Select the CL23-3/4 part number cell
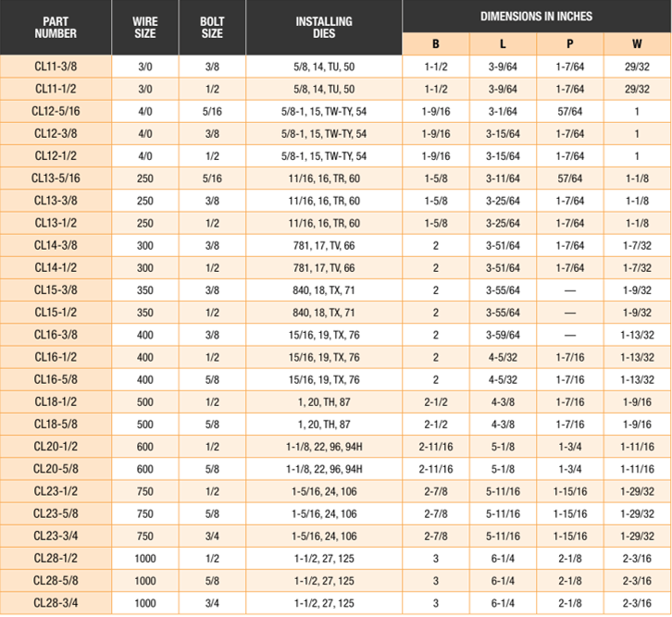 (x=56, y=536)
